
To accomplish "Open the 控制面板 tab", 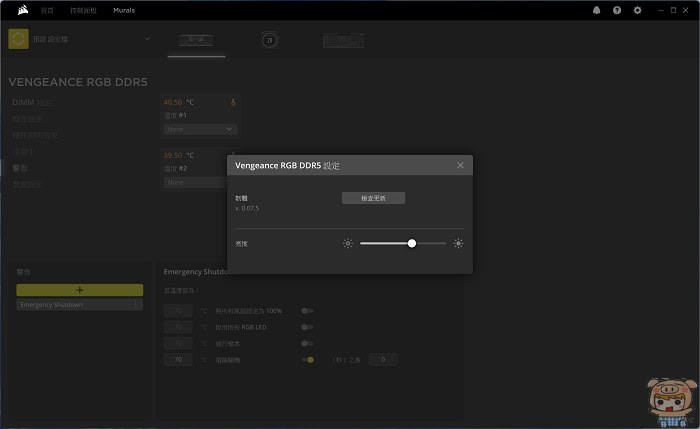I will coord(83,10).
